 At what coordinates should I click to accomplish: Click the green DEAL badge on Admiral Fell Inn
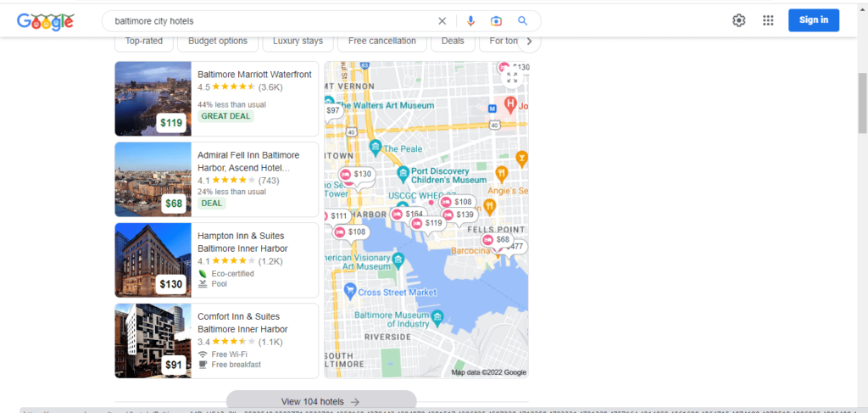[211, 204]
